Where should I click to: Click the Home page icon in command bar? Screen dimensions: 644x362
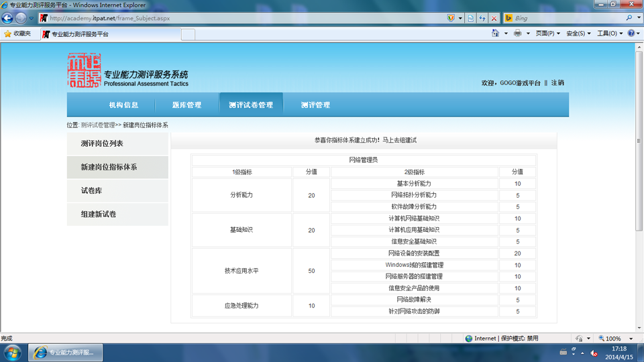click(x=495, y=34)
